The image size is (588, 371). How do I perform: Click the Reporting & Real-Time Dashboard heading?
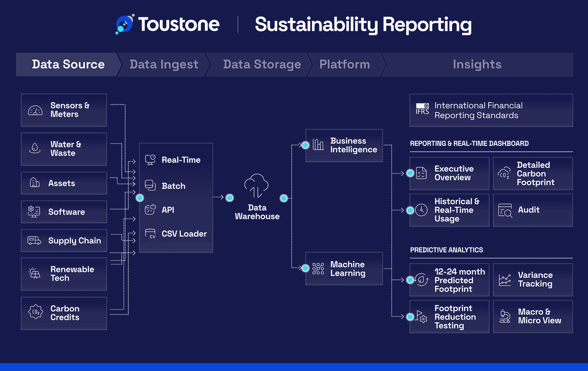click(x=469, y=143)
